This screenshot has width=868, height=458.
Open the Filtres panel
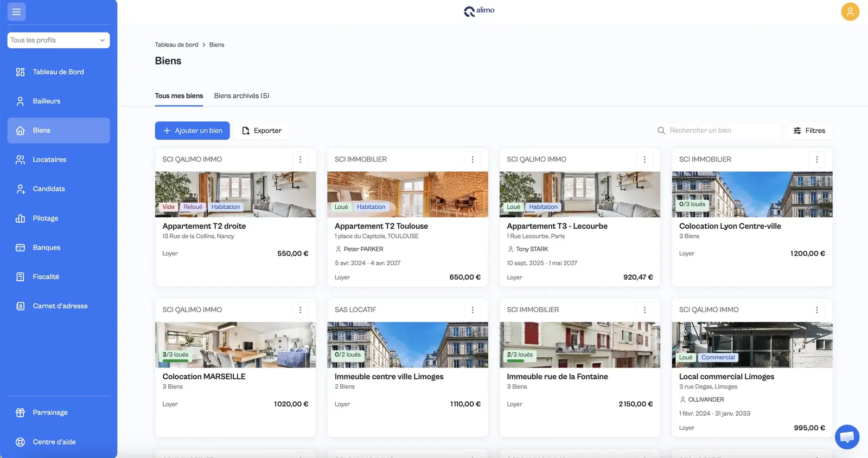[x=809, y=131]
